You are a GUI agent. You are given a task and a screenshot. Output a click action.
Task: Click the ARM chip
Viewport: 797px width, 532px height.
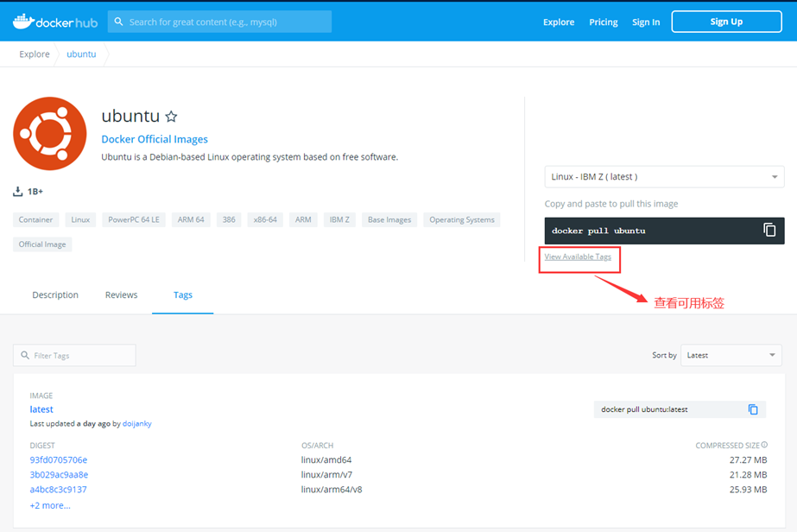303,219
